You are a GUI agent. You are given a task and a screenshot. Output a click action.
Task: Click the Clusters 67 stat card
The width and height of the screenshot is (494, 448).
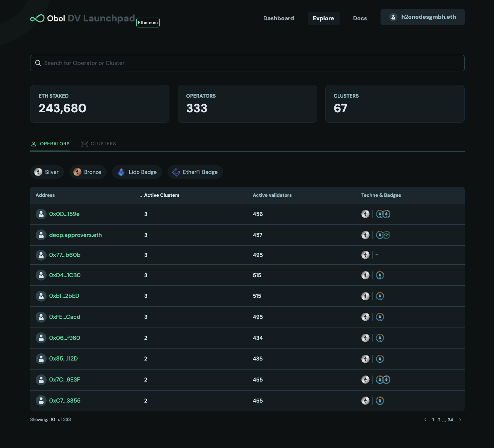[395, 104]
